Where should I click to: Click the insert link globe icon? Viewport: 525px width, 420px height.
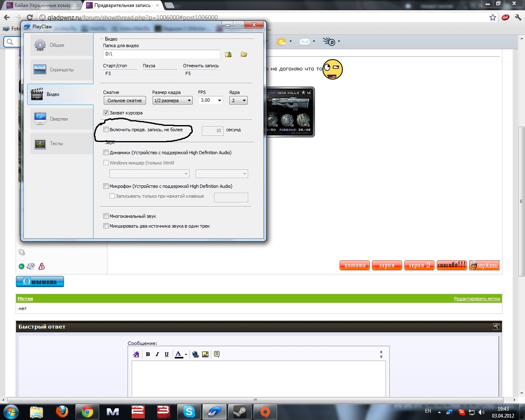pyautogui.click(x=196, y=354)
